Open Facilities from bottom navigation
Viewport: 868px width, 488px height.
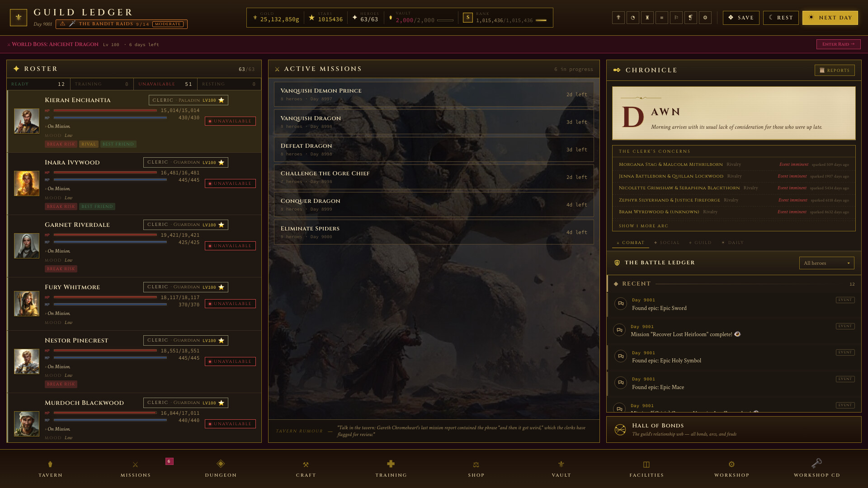tap(646, 469)
